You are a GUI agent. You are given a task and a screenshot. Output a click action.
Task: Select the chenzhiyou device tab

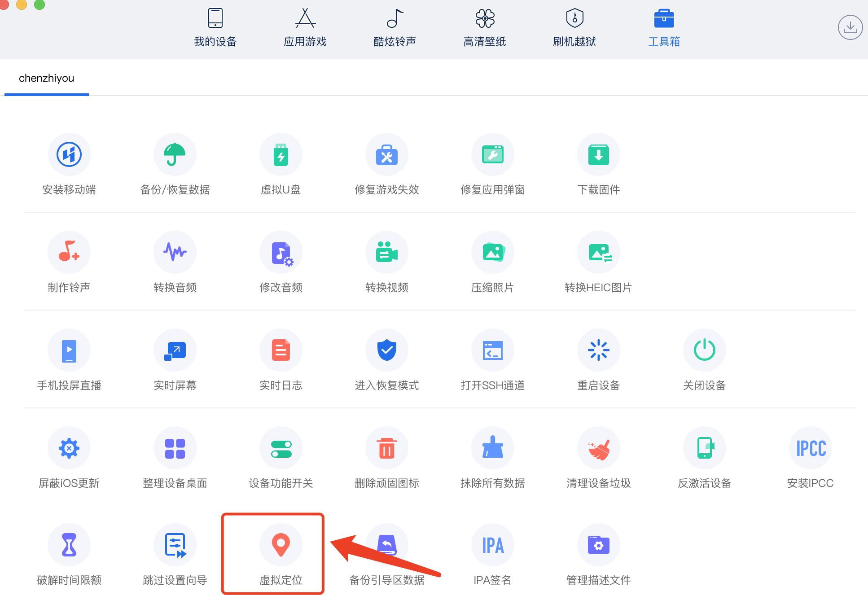[x=47, y=79]
